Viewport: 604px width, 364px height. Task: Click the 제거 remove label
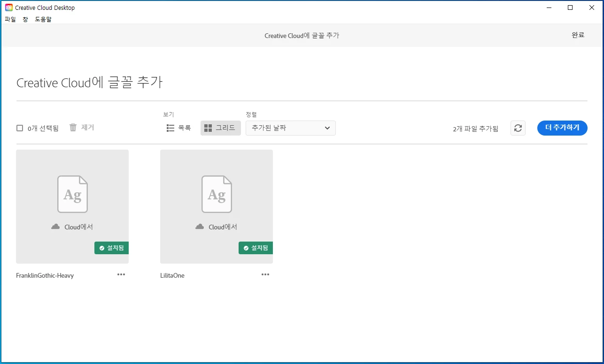coord(88,127)
